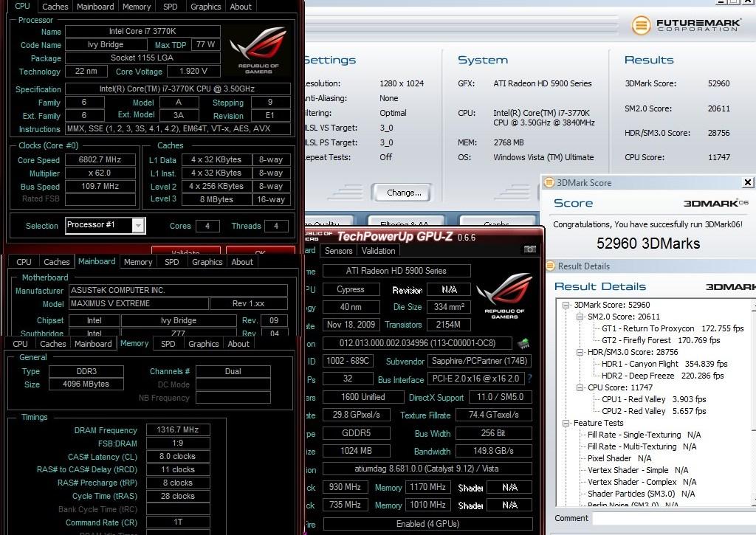The width and height of the screenshot is (756, 535).
Task: Click the Command Rate 1T value
Action: [178, 522]
